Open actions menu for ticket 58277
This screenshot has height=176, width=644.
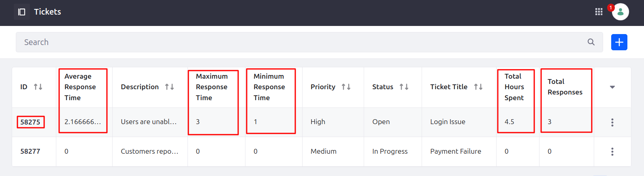point(612,152)
